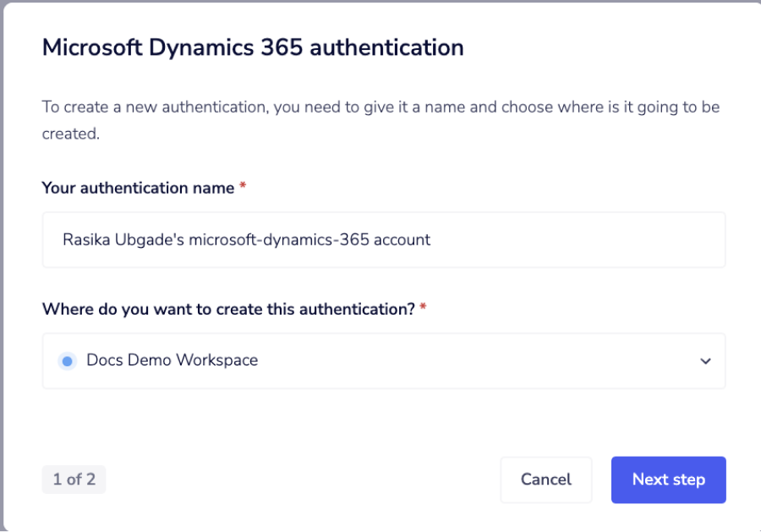Click the workspace question label text
761x532 pixels.
tap(228, 309)
